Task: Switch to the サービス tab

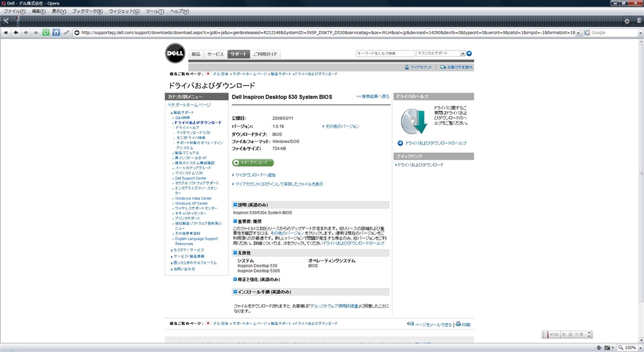Action: click(215, 54)
